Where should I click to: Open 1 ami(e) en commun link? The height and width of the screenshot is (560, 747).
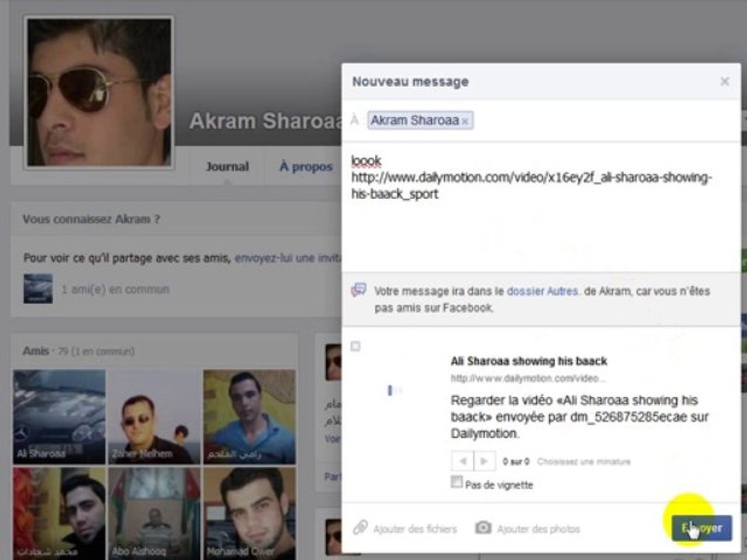[115, 289]
